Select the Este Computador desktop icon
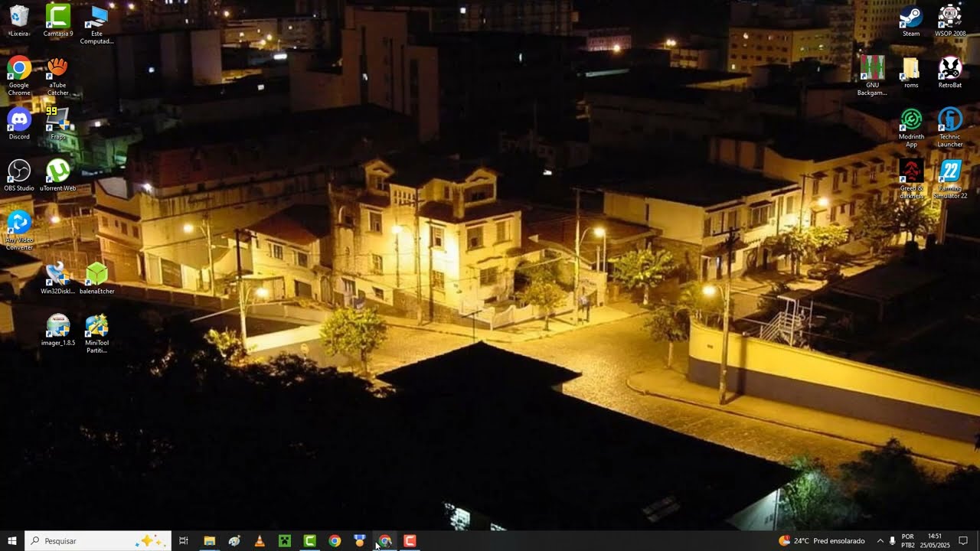This screenshot has height=551, width=980. [x=97, y=24]
